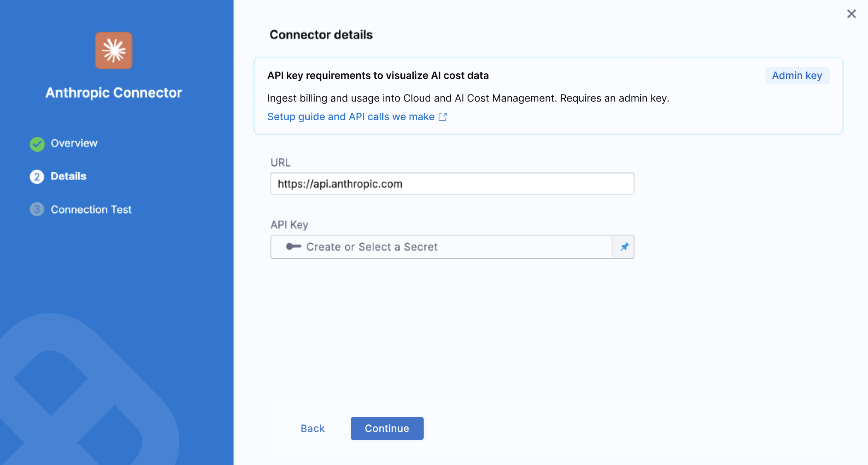Click the Connector details heading
Image resolution: width=868 pixels, height=465 pixels.
pyautogui.click(x=321, y=35)
